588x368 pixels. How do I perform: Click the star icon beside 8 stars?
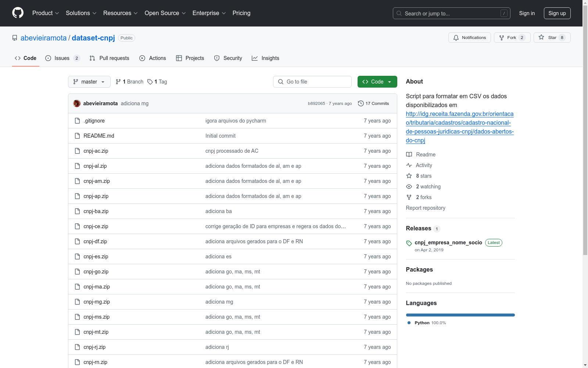[409, 176]
